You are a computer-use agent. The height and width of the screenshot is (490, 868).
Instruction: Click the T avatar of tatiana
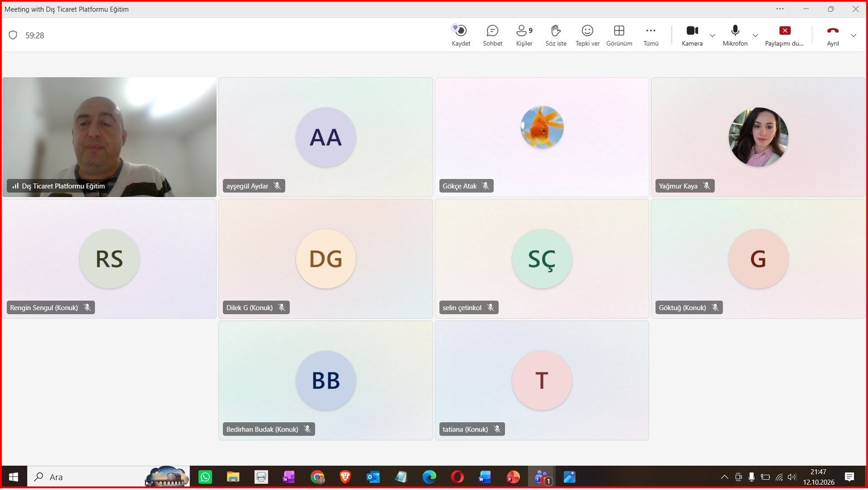click(542, 380)
